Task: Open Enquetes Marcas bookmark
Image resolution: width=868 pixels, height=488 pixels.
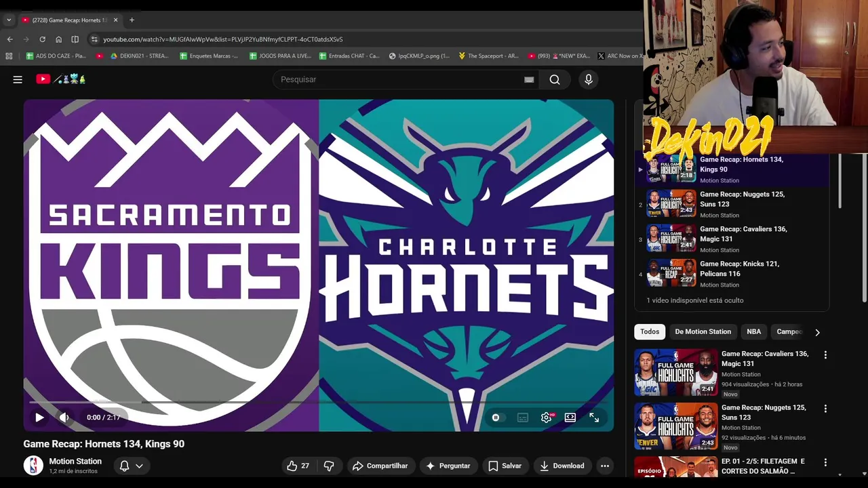Action: point(209,56)
